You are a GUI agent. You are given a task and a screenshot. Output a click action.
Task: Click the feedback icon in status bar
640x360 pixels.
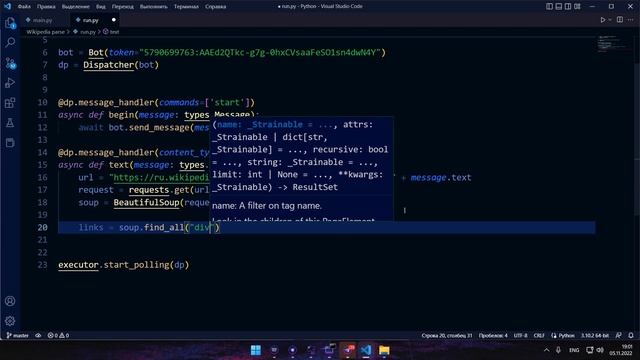pyautogui.click(x=619, y=336)
